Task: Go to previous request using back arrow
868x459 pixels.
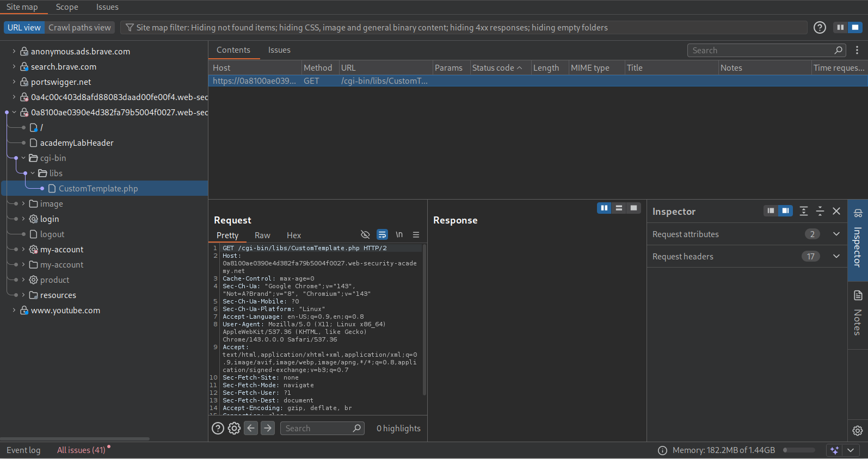Action: [251, 429]
